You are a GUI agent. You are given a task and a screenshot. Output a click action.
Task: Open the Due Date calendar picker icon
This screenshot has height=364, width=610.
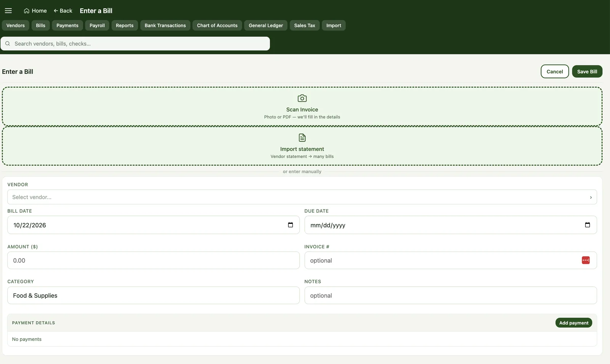pos(588,225)
